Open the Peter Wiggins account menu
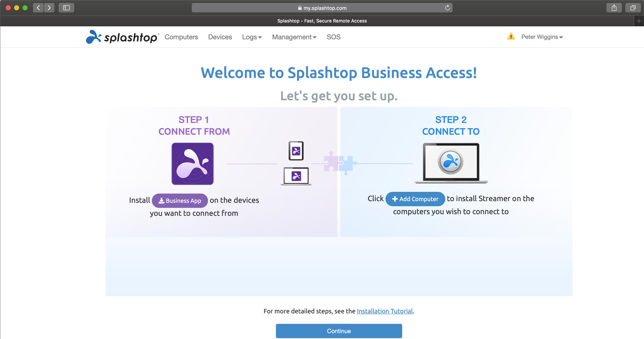Image resolution: width=644 pixels, height=339 pixels. point(542,37)
